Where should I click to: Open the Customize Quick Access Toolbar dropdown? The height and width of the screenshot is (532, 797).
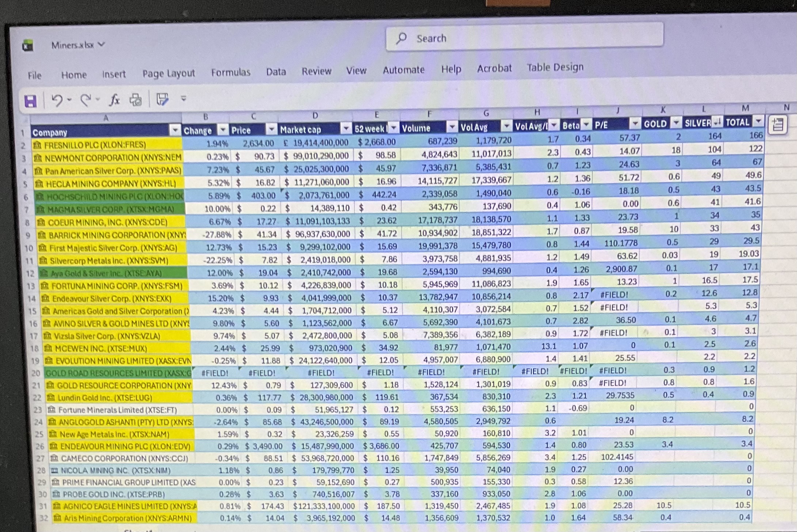(x=183, y=98)
